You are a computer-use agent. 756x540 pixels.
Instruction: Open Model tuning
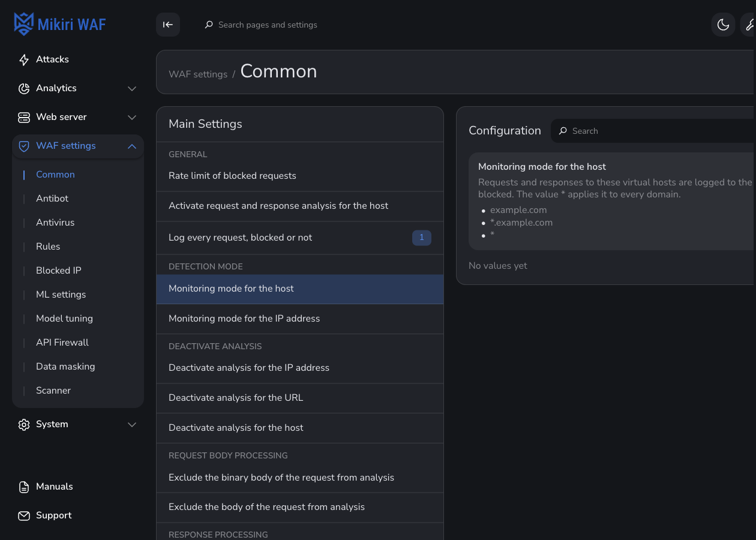point(64,319)
